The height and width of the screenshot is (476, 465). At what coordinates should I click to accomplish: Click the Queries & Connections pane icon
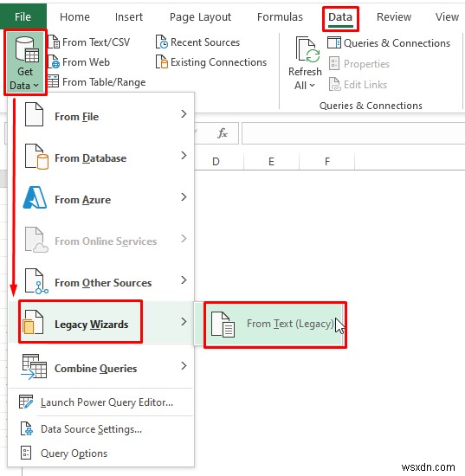(334, 42)
